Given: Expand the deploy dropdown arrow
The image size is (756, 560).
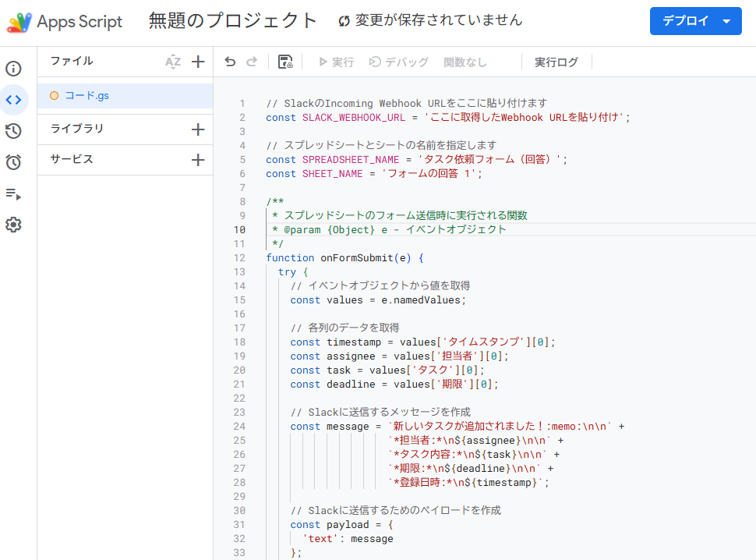Looking at the screenshot, I should pos(726,21).
